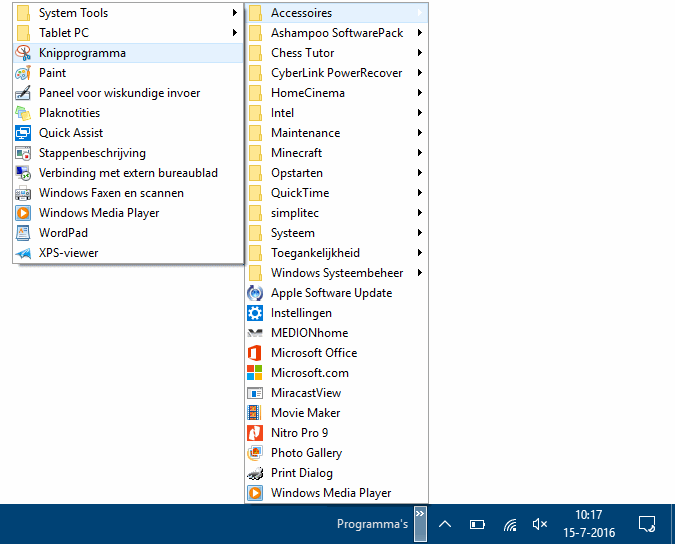This screenshot has height=544, width=675.
Task: Open the Action Center notification icon
Action: [647, 524]
